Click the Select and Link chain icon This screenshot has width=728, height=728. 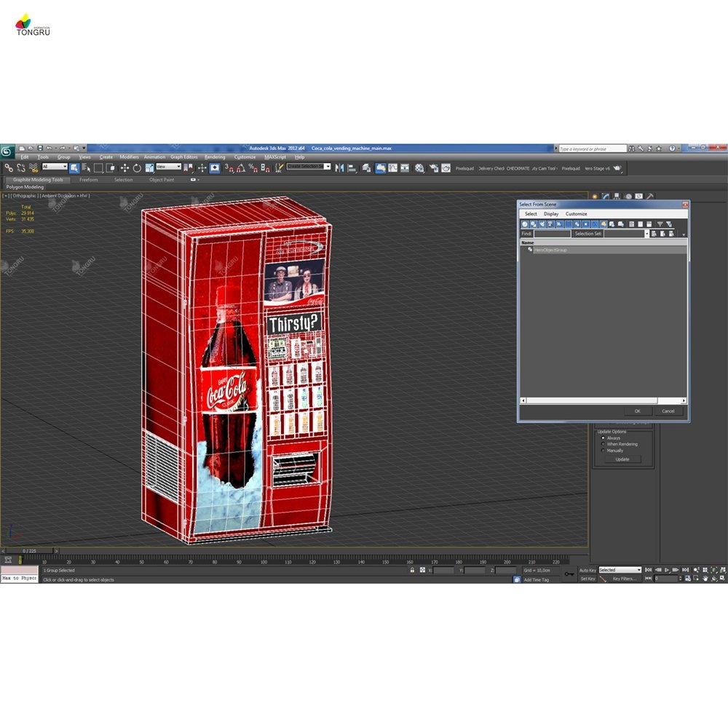[x=9, y=168]
